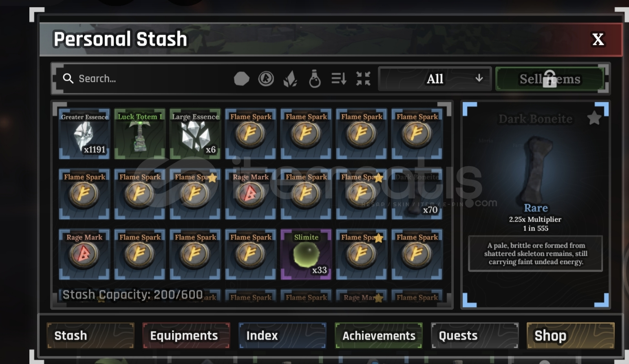
Task: Click the Sell Items button
Action: coord(550,79)
